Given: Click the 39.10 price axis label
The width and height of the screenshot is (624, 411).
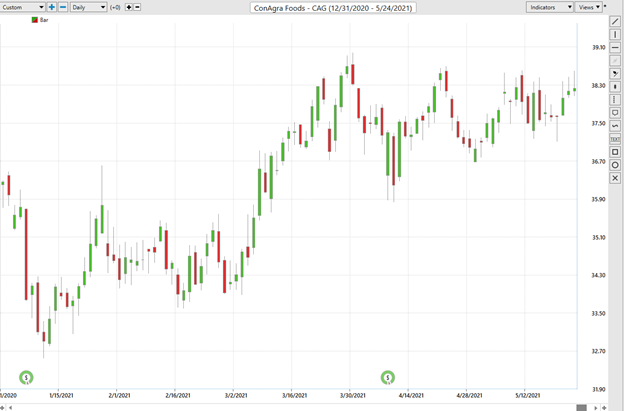Looking at the screenshot, I should tap(599, 47).
